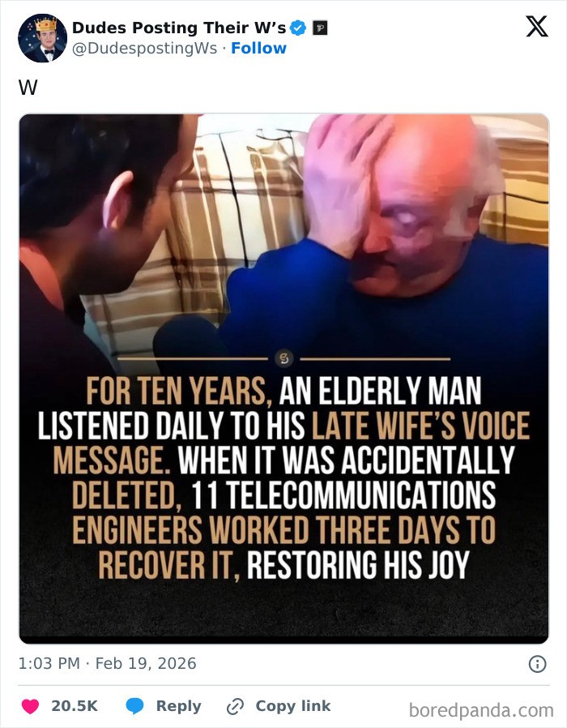This screenshot has width=567, height=728.
Task: Click the blue verified checkmark badge
Action: tap(298, 28)
